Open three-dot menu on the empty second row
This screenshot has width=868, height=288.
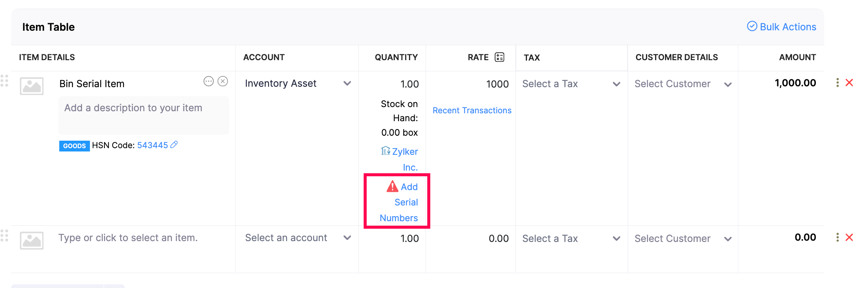coord(838,237)
